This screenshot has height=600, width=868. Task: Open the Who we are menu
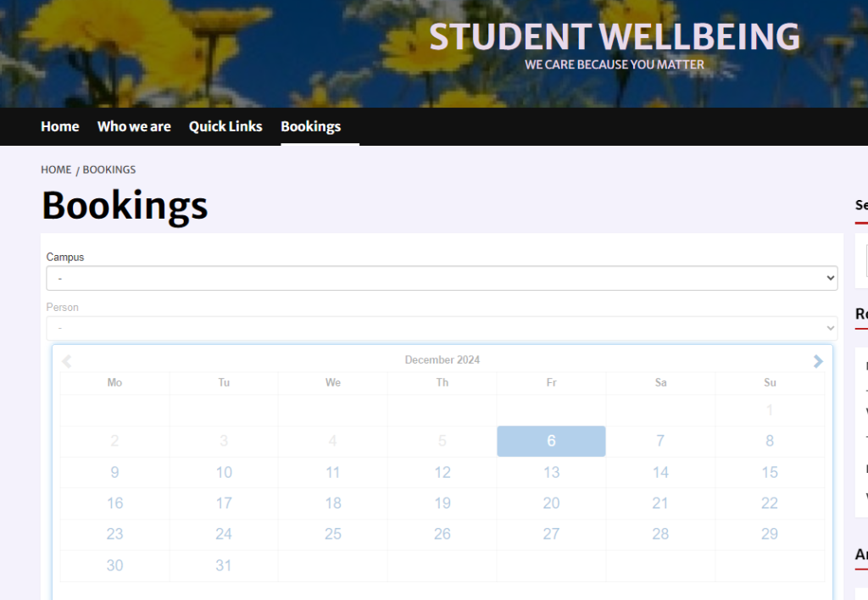[134, 127]
